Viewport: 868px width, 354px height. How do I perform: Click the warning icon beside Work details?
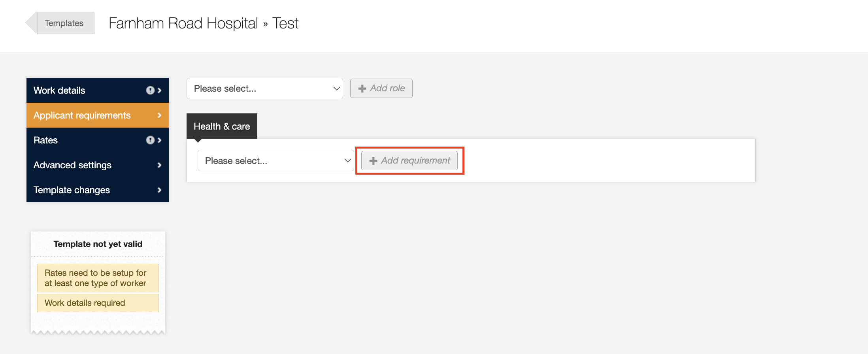tap(150, 90)
